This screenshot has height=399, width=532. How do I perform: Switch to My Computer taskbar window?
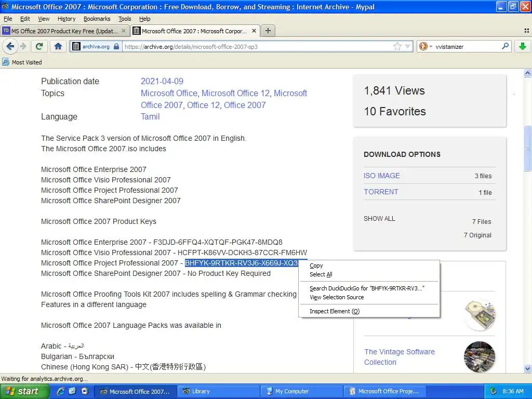302,391
